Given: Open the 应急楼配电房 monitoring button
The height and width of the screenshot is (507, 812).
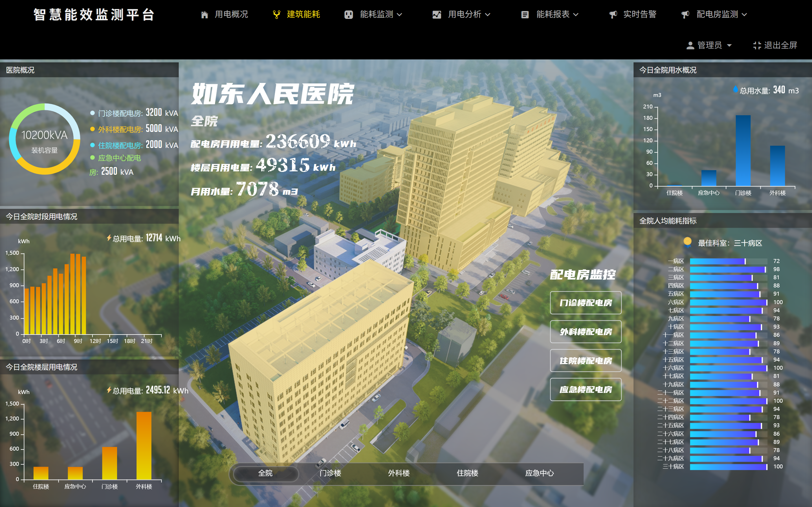Looking at the screenshot, I should point(586,389).
